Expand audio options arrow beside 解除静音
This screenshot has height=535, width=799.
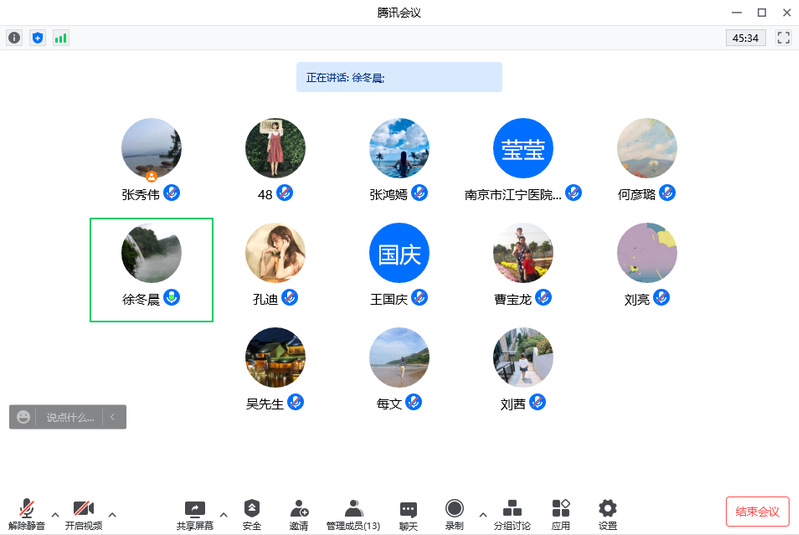click(x=55, y=515)
